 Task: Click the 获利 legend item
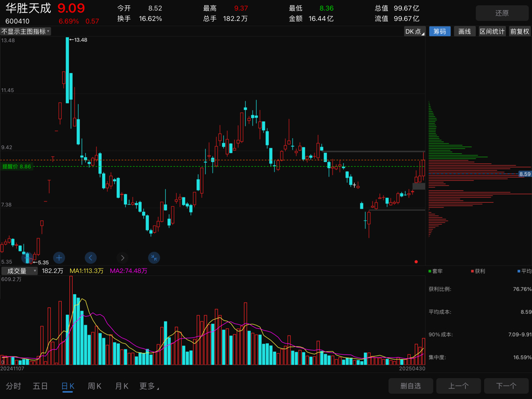pyautogui.click(x=478, y=271)
